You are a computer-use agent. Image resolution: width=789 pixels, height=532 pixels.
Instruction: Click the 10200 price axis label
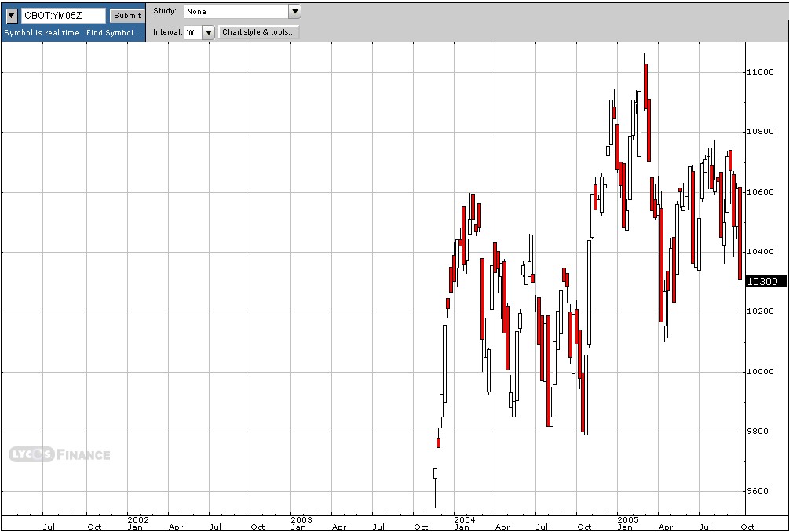[760, 312]
